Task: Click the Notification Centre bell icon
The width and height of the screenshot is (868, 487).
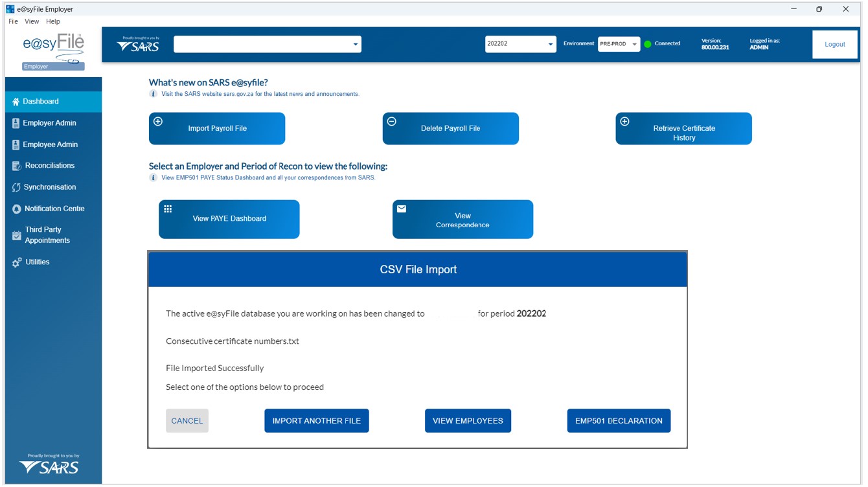Action: click(17, 209)
